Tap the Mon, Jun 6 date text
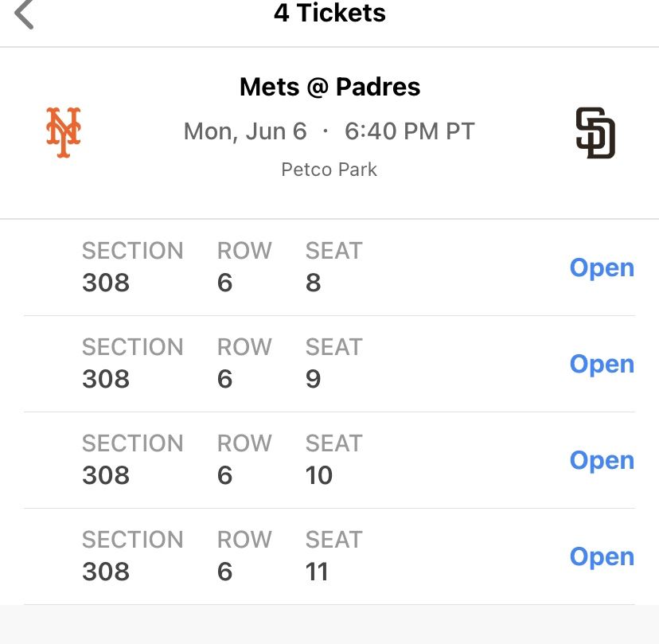Viewport: 659px width, 644px height. pos(245,131)
